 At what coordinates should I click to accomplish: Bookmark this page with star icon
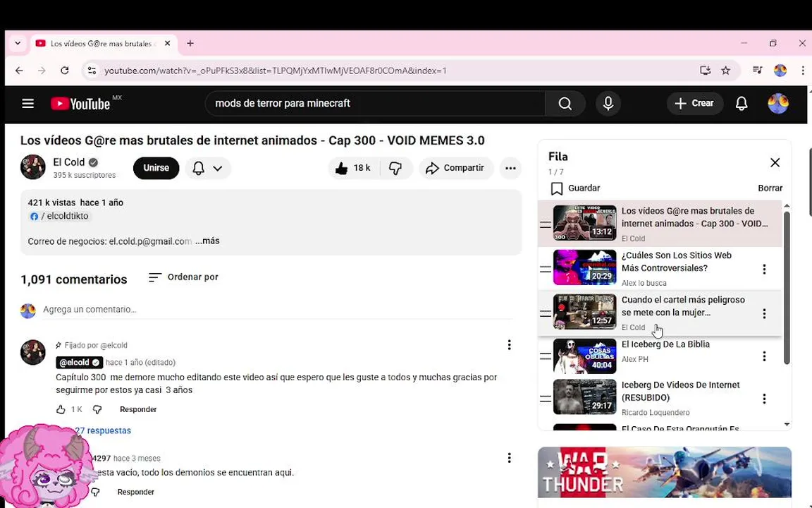click(725, 71)
